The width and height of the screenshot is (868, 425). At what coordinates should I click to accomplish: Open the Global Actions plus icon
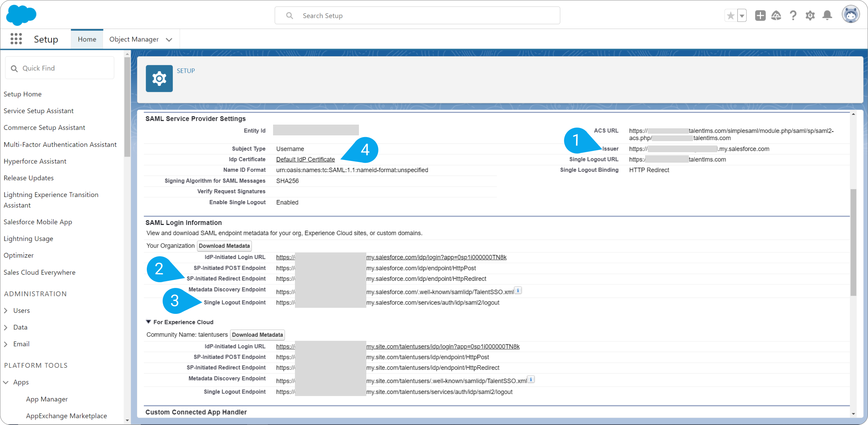pyautogui.click(x=760, y=15)
